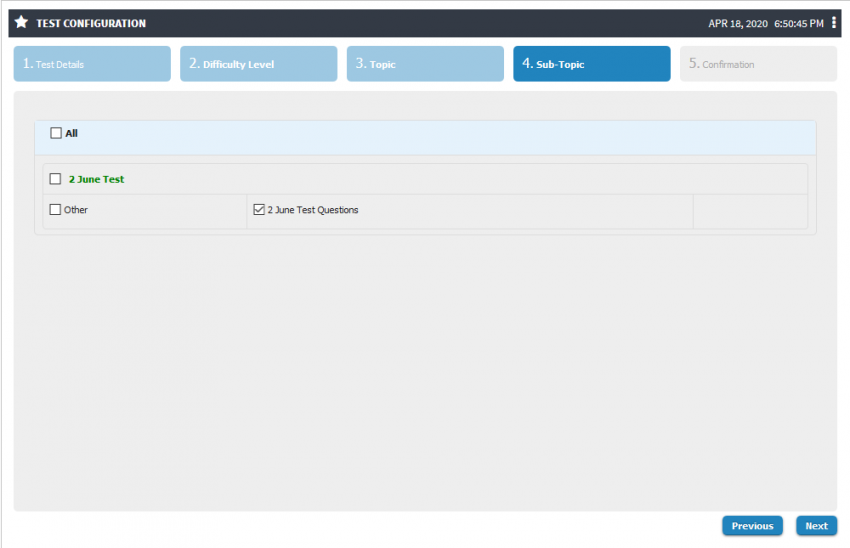Screen dimensions: 850x548
Task: Tick the All checkbox
Action: pos(56,133)
